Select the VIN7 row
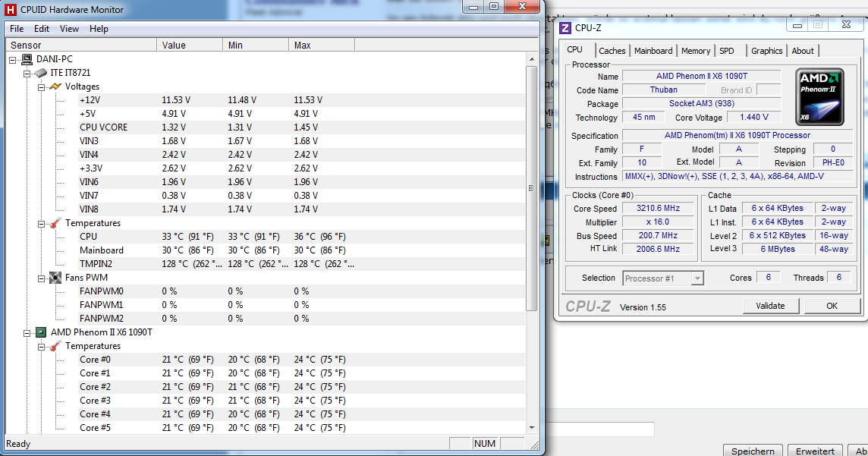Screen dimensions: 868x456 (x=302, y=195)
